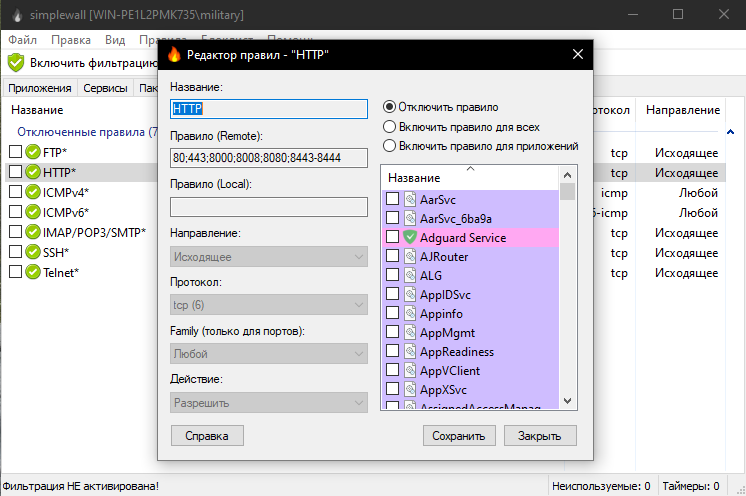Click the Remote rule ports input field
This screenshot has height=496, width=746.
pos(269,158)
